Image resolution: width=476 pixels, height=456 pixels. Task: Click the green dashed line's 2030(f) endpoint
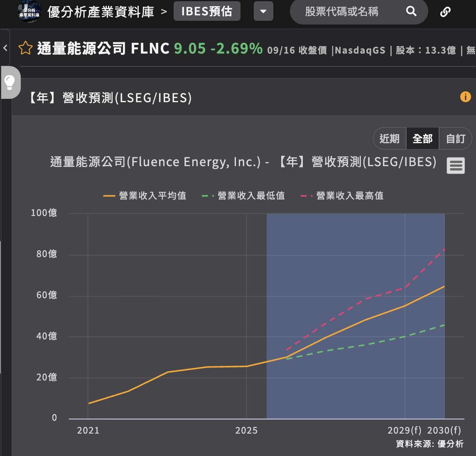pyautogui.click(x=444, y=325)
